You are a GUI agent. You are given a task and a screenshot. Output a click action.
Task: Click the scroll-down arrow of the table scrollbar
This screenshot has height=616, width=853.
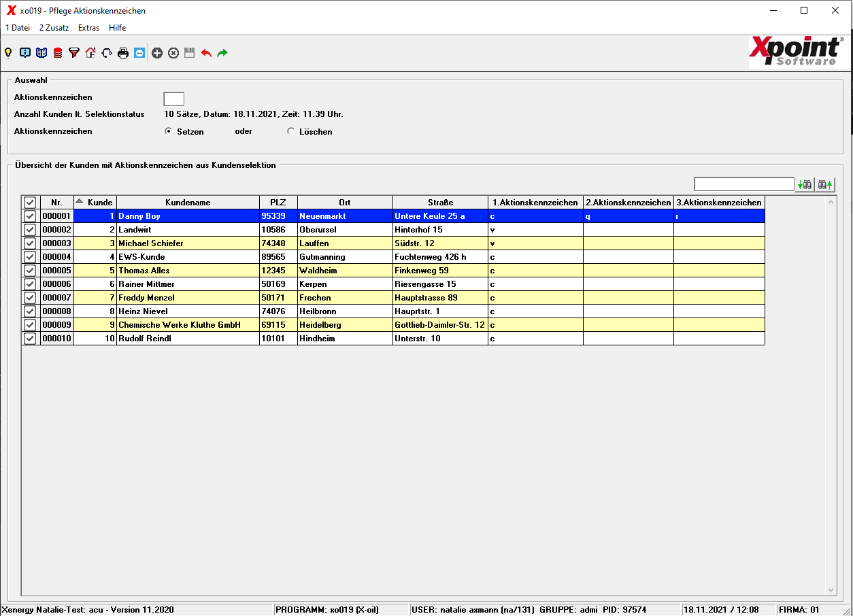click(x=831, y=590)
